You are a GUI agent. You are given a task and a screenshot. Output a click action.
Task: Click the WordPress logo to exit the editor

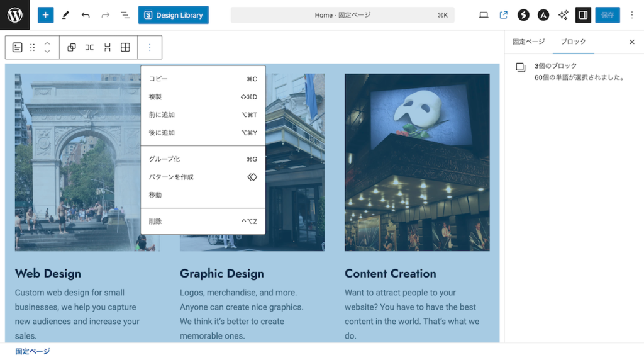[x=14, y=15]
